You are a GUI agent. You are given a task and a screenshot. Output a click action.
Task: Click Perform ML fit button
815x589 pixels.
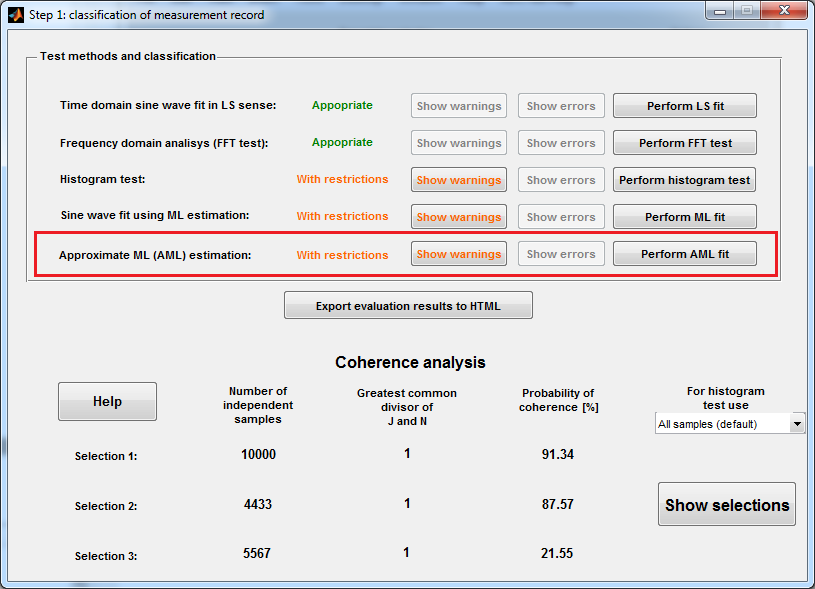pos(685,217)
